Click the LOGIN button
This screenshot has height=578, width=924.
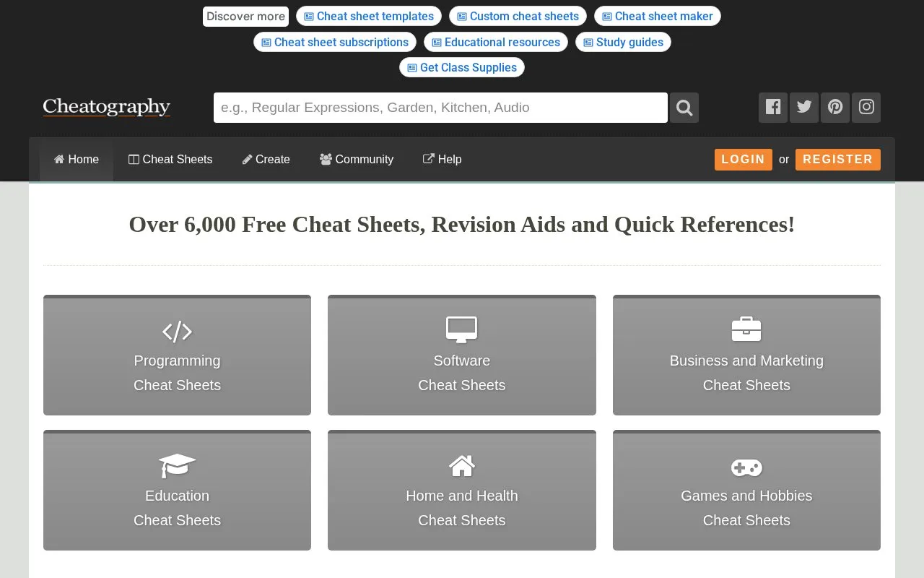pyautogui.click(x=744, y=160)
